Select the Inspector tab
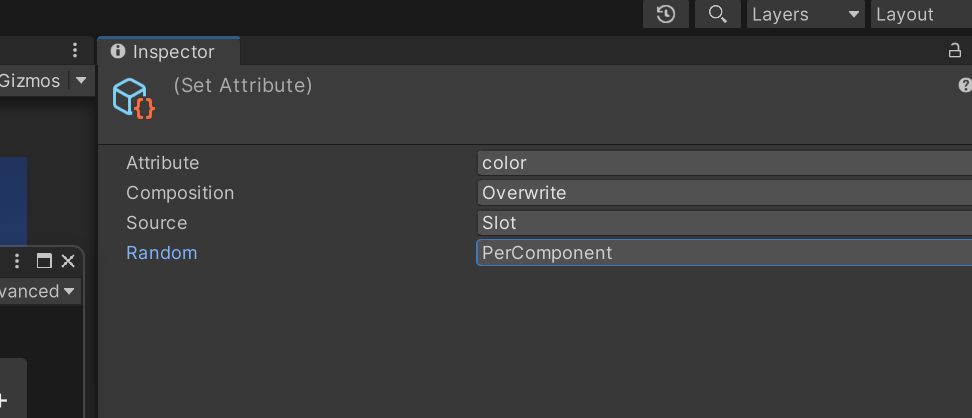The width and height of the screenshot is (972, 418). tap(169, 52)
